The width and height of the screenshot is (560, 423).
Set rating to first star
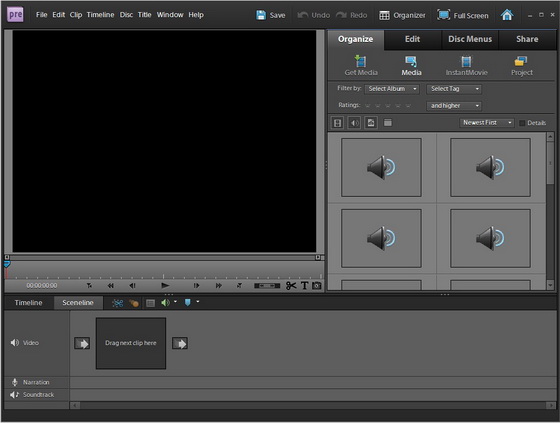coord(368,105)
